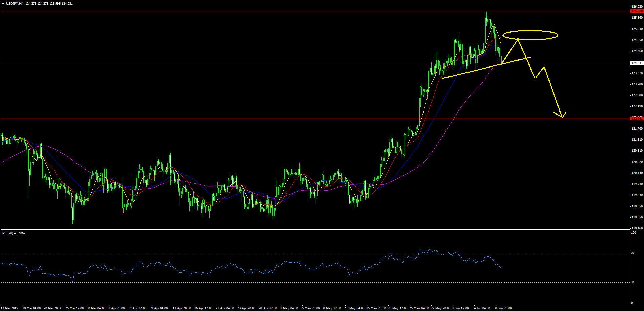Select the 123.280 price scale value
The height and width of the screenshot is (311, 644).
pos(637,84)
